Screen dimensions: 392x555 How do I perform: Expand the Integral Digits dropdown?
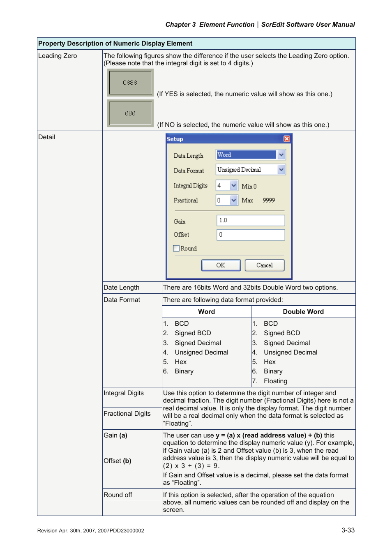(234, 185)
